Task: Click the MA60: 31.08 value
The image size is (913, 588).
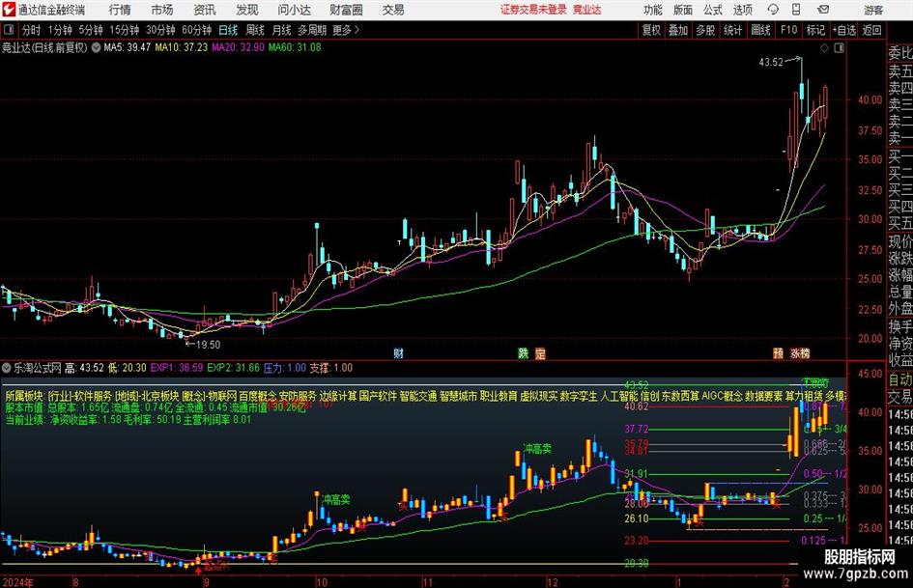Action: 295,47
